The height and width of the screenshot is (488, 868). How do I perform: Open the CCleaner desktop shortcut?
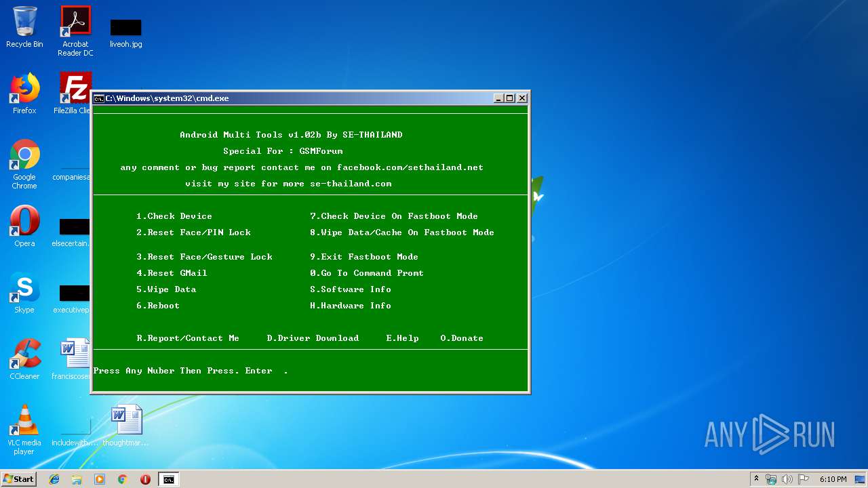tap(24, 359)
